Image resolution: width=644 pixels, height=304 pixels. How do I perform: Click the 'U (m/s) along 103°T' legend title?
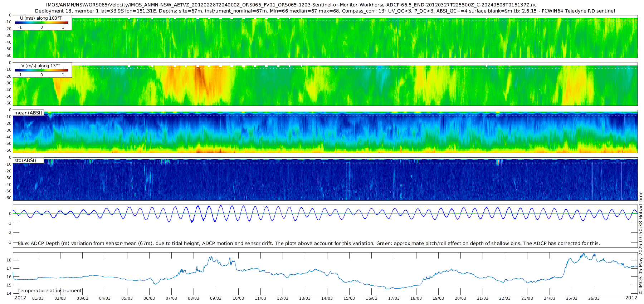coord(41,18)
